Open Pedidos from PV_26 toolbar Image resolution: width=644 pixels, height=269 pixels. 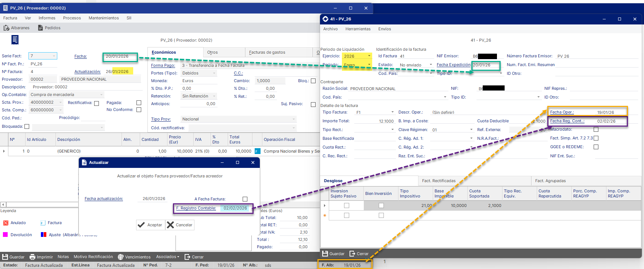point(49,28)
